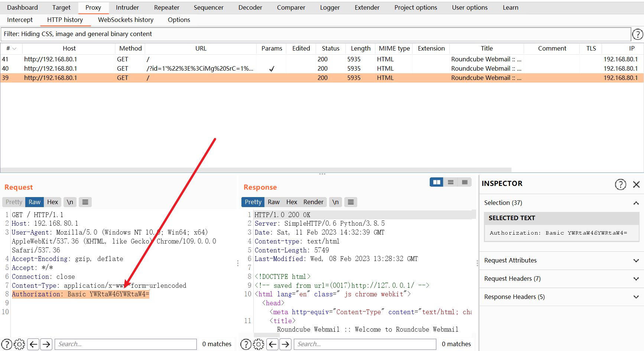Image resolution: width=644 pixels, height=351 pixels.
Task: Open the Repeater tab
Action: [166, 7]
